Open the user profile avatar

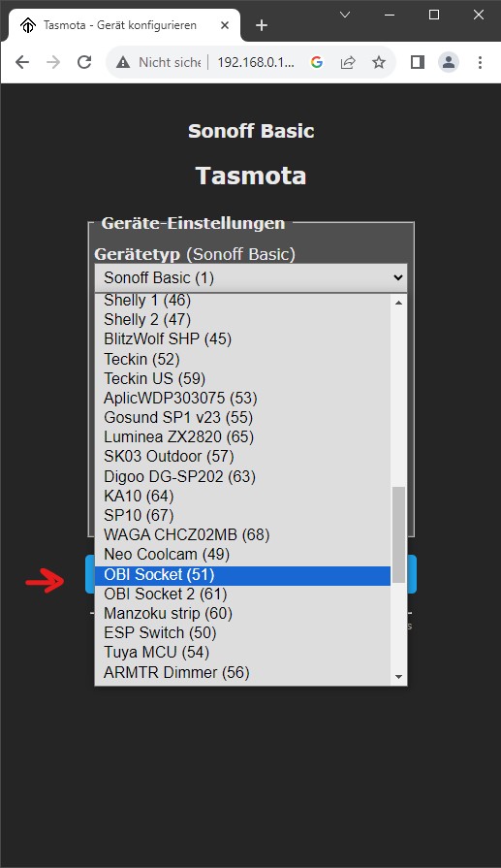pyautogui.click(x=449, y=62)
